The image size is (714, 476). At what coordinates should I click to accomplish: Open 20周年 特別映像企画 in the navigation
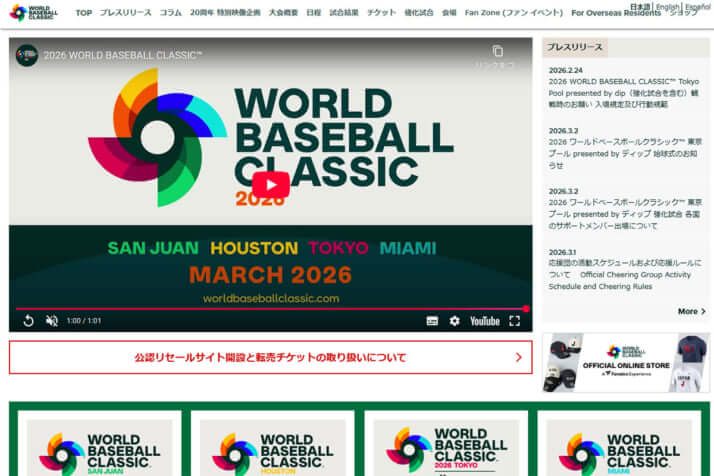pyautogui.click(x=225, y=13)
